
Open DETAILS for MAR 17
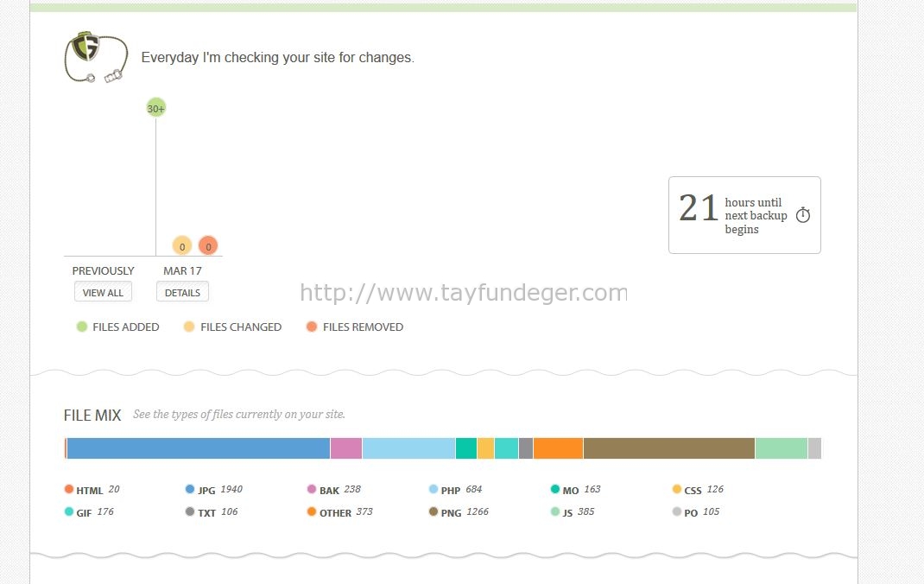click(x=182, y=292)
